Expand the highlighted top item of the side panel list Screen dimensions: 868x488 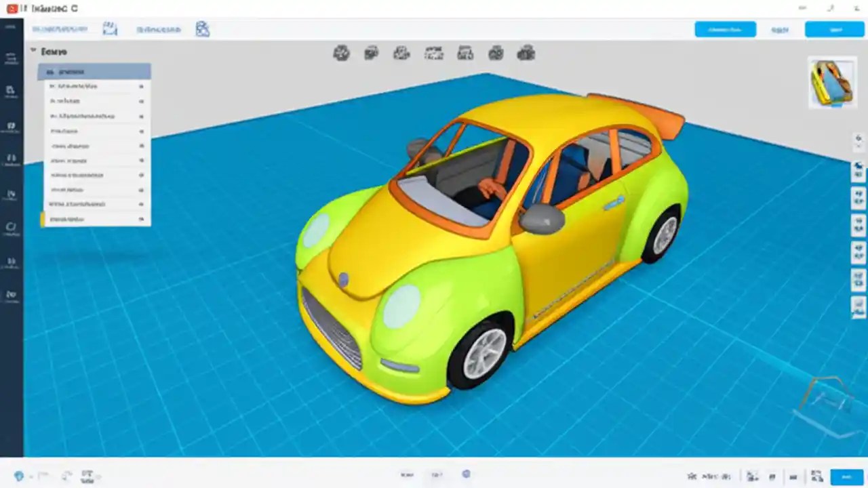(94, 71)
